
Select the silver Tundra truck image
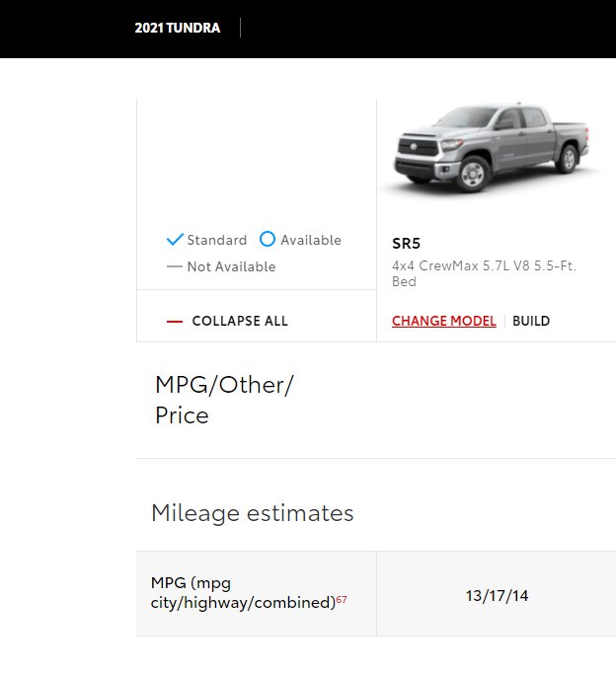pyautogui.click(x=492, y=148)
